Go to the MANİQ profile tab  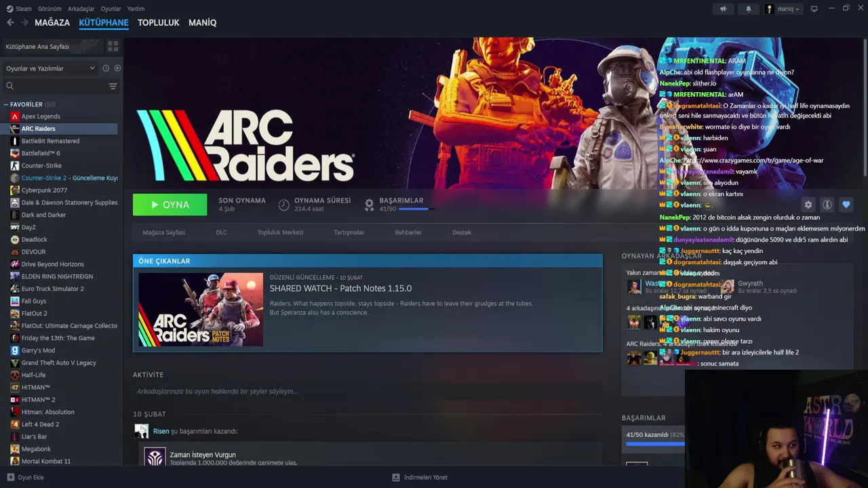202,22
